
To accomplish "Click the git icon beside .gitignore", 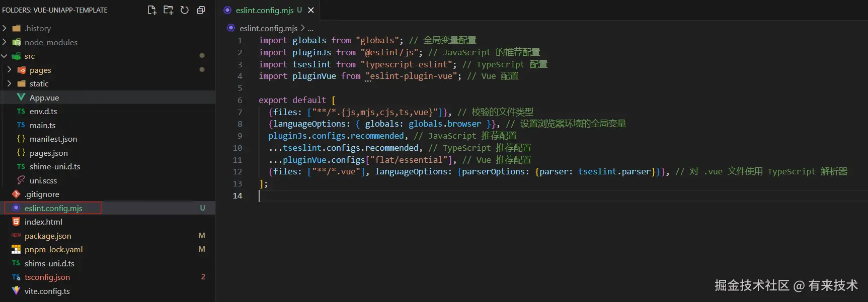I will pos(16,194).
